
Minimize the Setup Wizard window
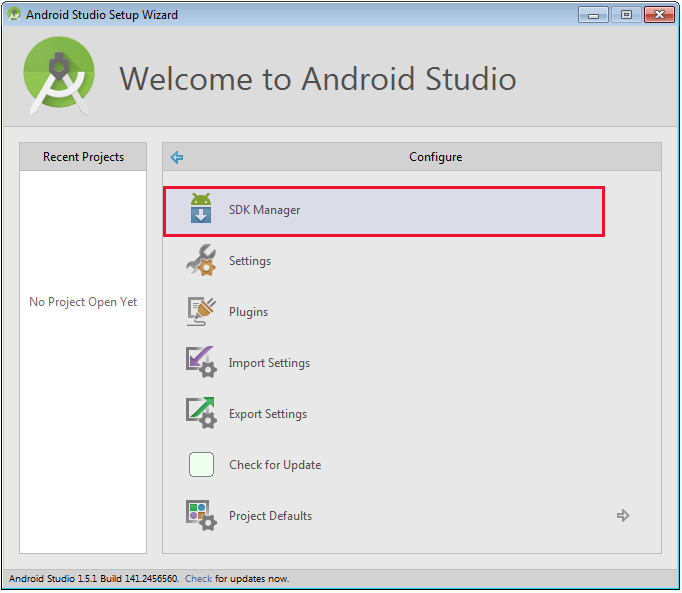coord(593,14)
